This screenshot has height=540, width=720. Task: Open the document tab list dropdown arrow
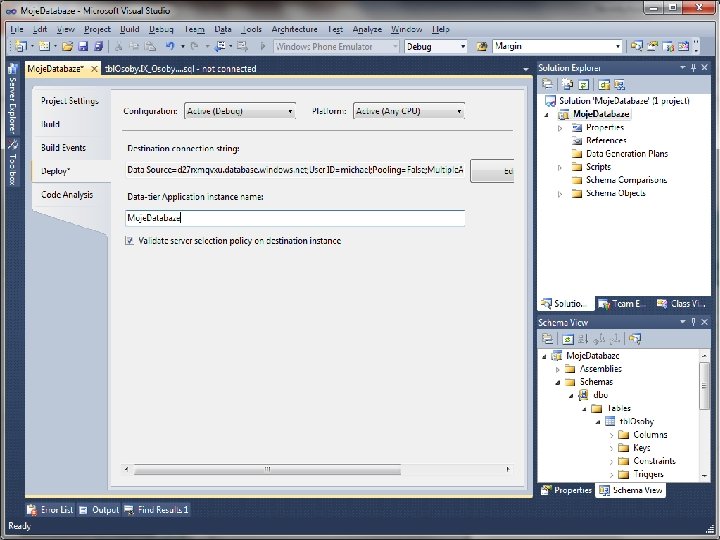click(526, 69)
